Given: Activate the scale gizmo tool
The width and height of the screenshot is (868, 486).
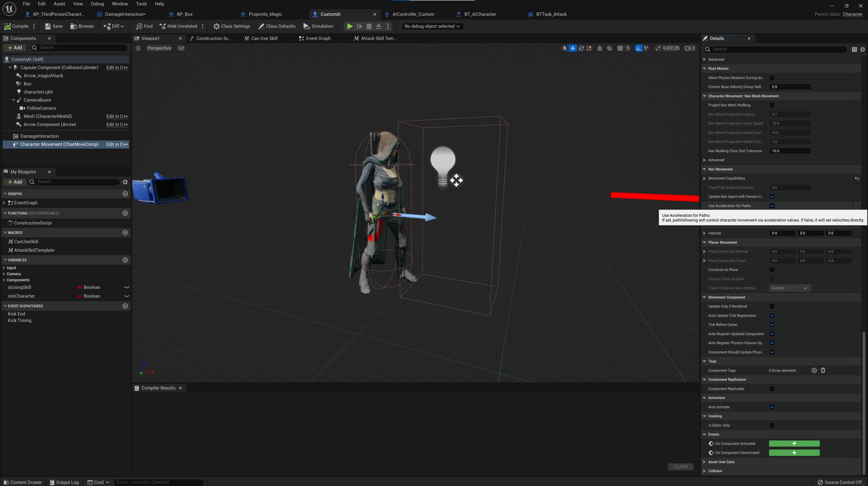Looking at the screenshot, I should [589, 48].
